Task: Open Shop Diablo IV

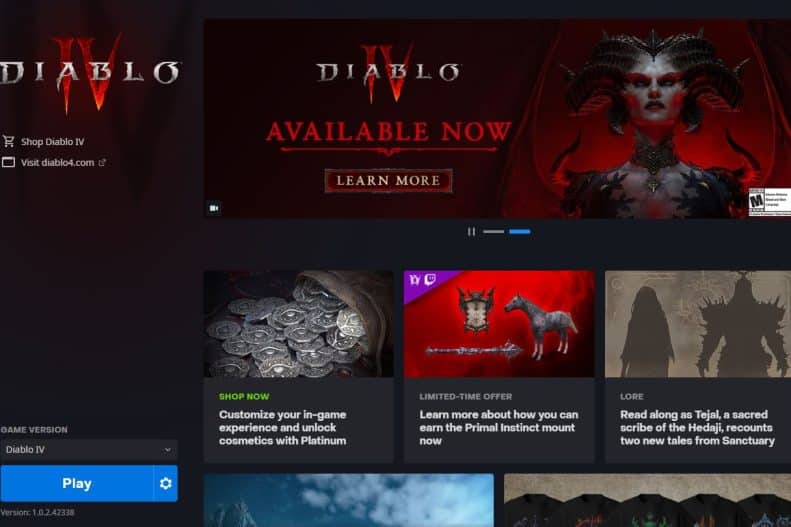Action: tap(52, 142)
